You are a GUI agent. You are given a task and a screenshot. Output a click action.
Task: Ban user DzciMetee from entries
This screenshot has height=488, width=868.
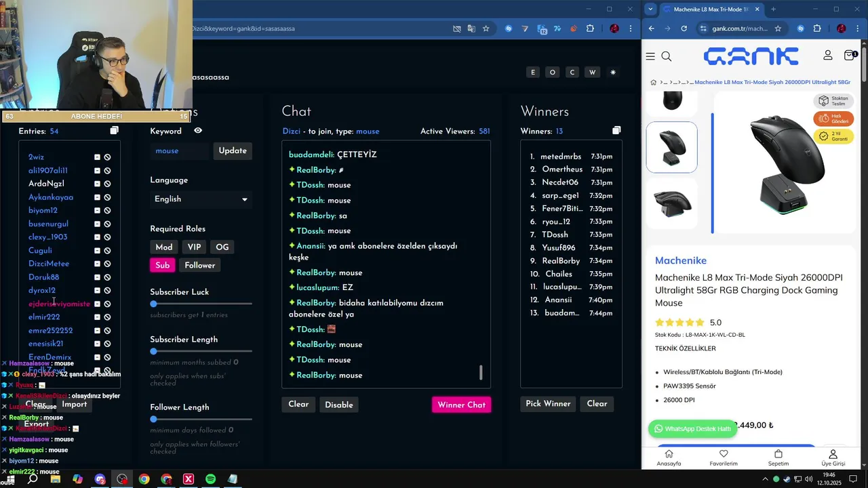[x=107, y=264]
